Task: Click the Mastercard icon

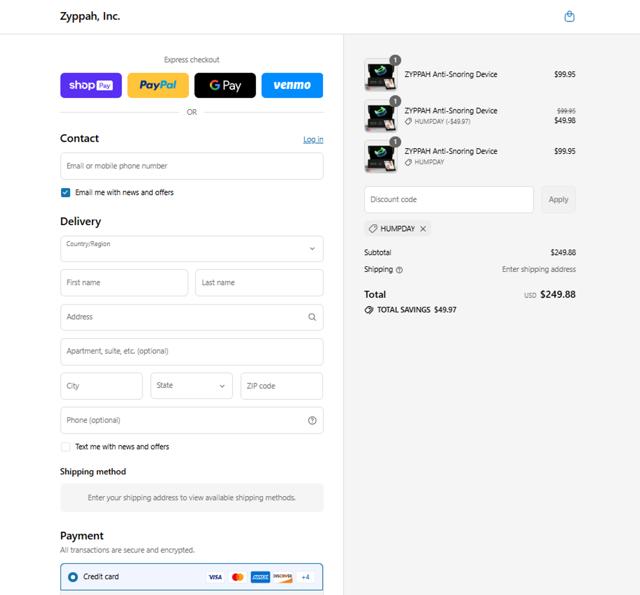Action: tap(238, 577)
